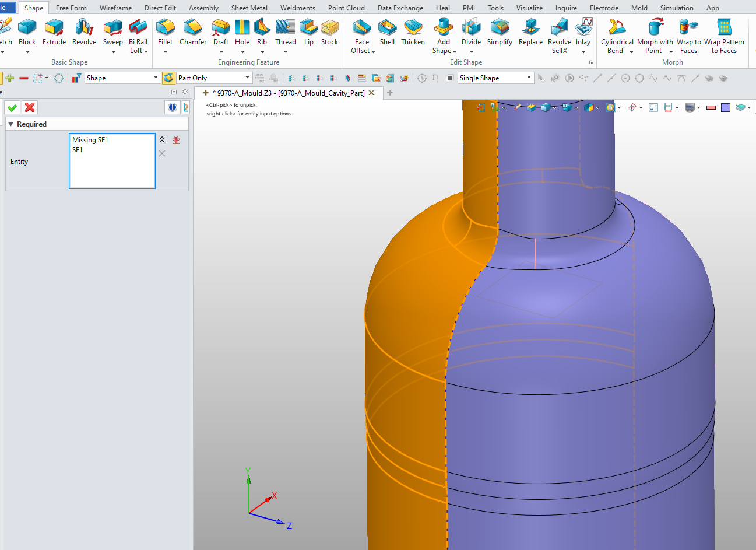Select the Wrap to Faces tool
The height and width of the screenshot is (550, 756).
(x=689, y=36)
